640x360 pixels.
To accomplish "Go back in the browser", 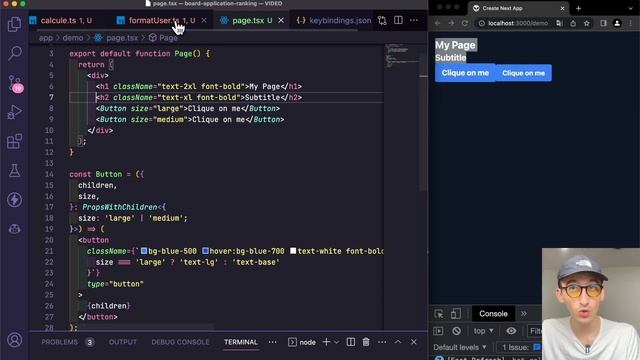I will 438,23.
